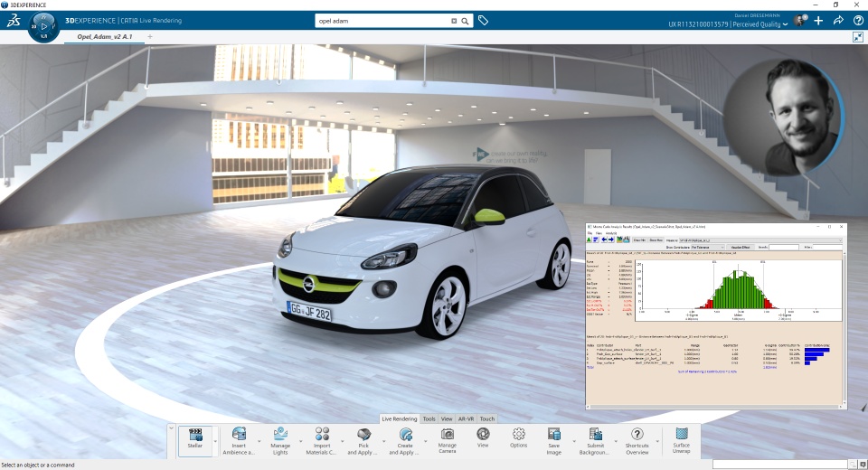Expand Save Image dropdown arrow
The width and height of the screenshot is (868, 470).
pos(574,441)
